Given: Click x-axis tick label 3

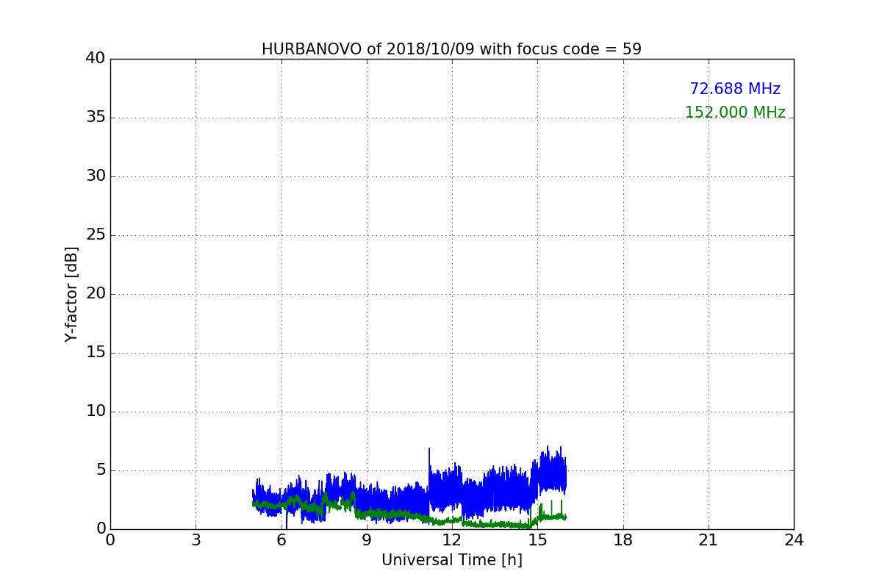Looking at the screenshot, I should pos(196,540).
